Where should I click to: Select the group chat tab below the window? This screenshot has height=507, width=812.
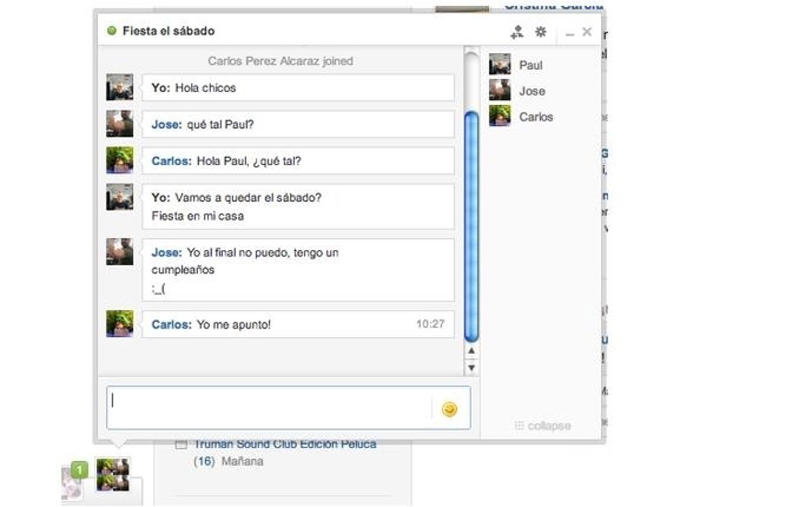click(x=113, y=474)
